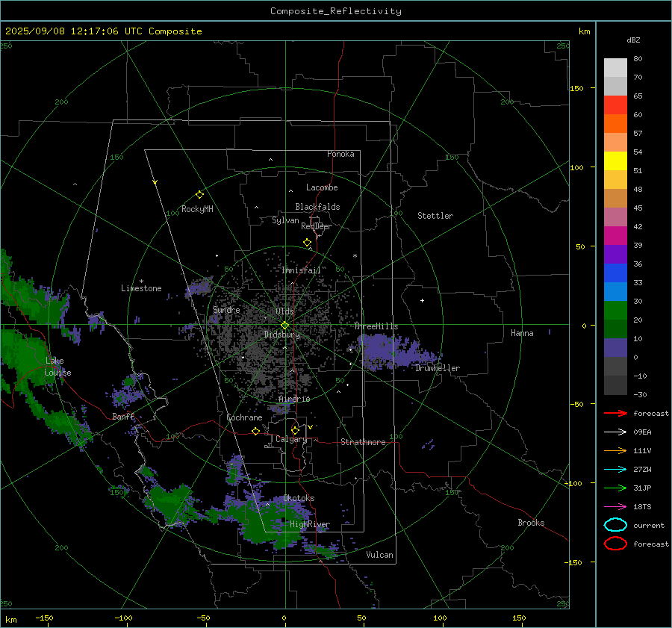
Task: Click the Hanna label
Action: 522,333
